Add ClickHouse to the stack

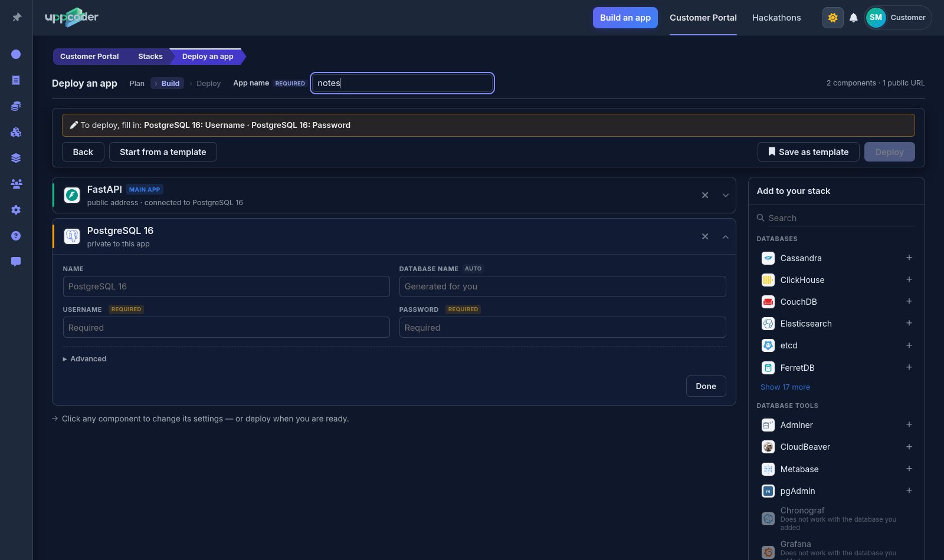[x=909, y=279]
